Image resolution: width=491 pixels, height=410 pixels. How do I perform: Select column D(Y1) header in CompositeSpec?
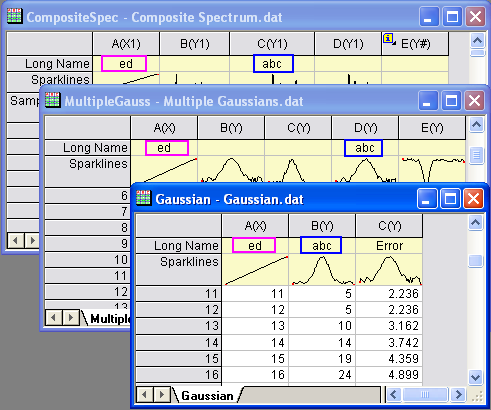pos(348,43)
